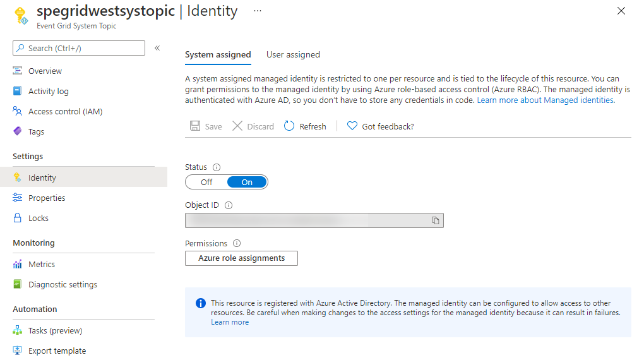Click the Object ID info icon
This screenshot has height=360, width=644.
point(229,205)
